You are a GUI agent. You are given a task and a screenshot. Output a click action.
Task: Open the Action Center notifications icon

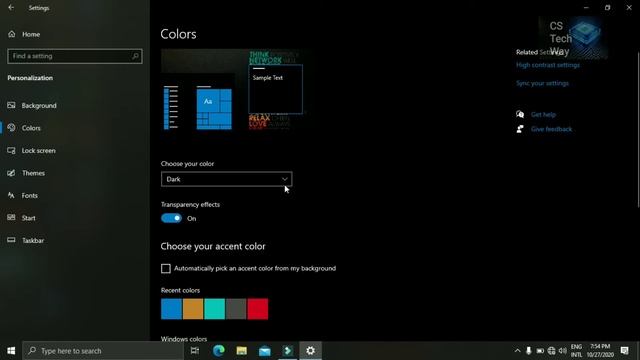[624, 351]
